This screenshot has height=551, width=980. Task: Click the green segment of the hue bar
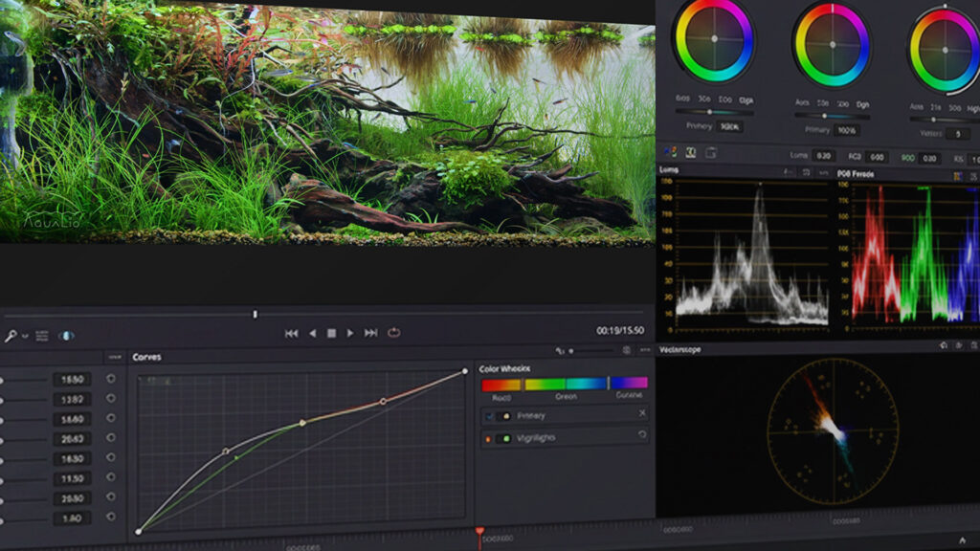click(565, 384)
